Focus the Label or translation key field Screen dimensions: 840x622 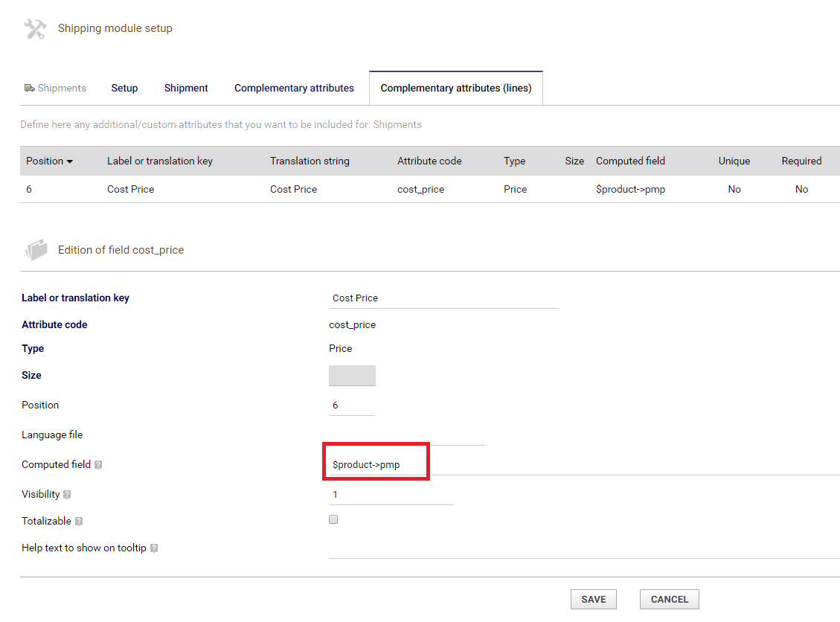pyautogui.click(x=443, y=298)
